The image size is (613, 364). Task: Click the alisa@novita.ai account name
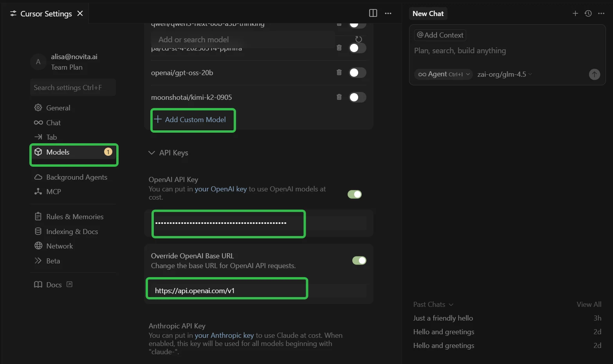point(74,56)
